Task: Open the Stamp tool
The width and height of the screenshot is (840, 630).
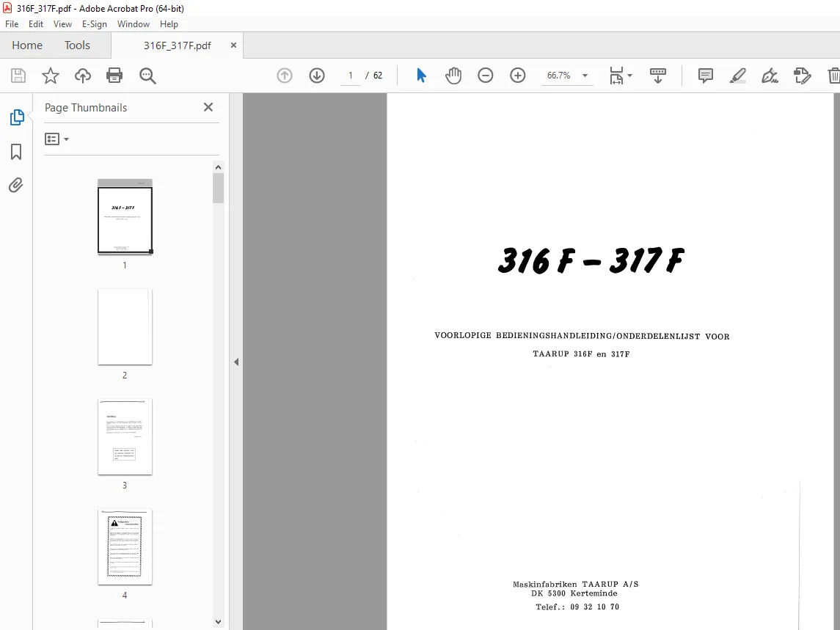Action: point(802,76)
